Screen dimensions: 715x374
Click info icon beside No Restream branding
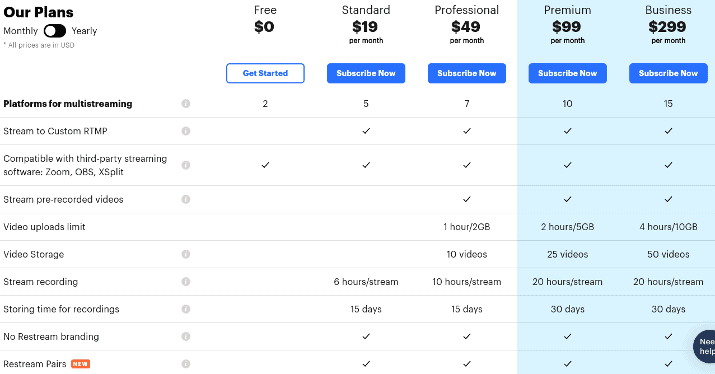pyautogui.click(x=186, y=336)
